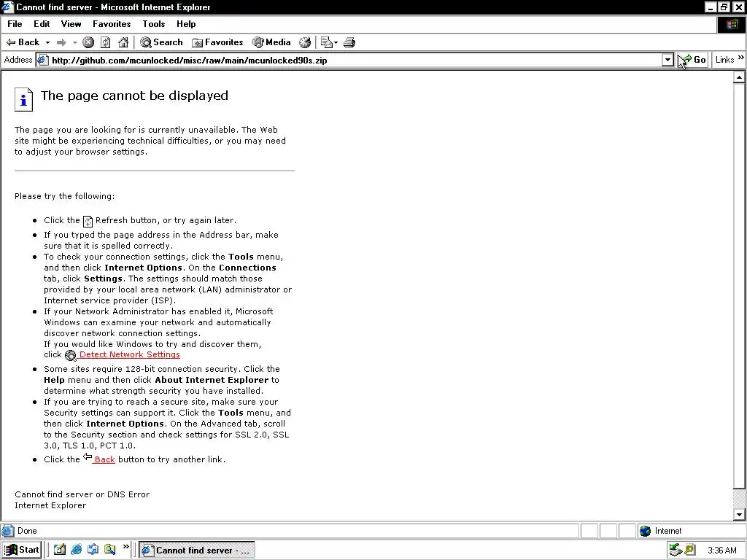Open the Search toolbar button
The width and height of the screenshot is (747, 560).
161,42
